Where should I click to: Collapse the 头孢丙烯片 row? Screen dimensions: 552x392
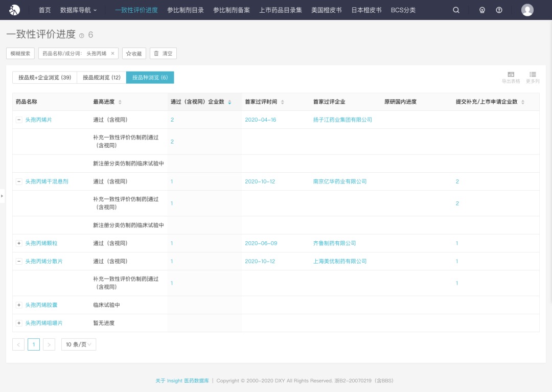click(x=19, y=120)
